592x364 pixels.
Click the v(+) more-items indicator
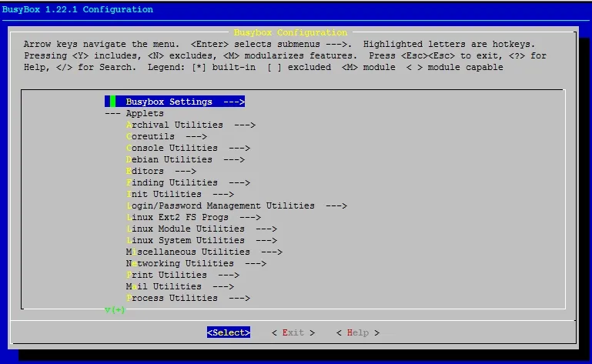[x=115, y=310]
